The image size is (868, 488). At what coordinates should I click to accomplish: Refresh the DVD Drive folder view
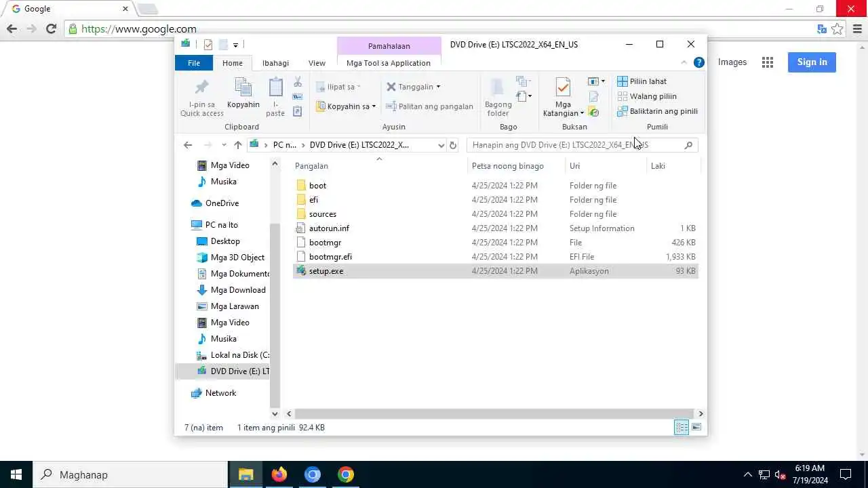pos(453,145)
